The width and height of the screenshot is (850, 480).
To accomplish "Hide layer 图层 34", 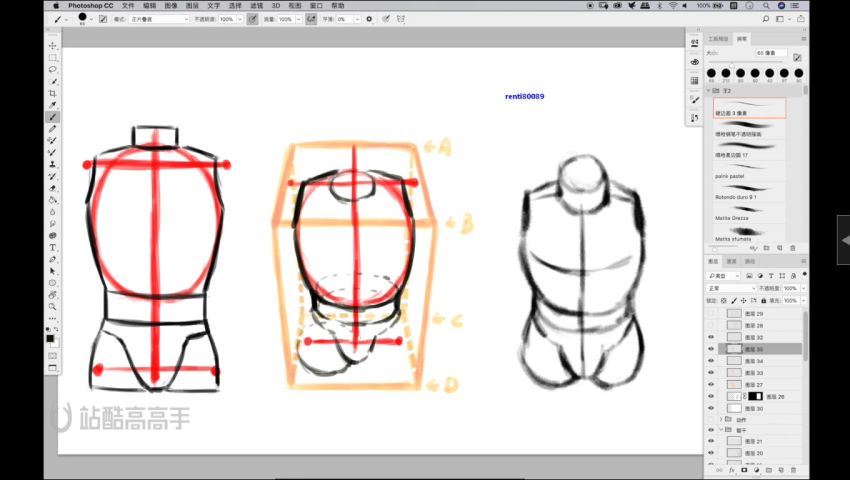I will coord(711,361).
